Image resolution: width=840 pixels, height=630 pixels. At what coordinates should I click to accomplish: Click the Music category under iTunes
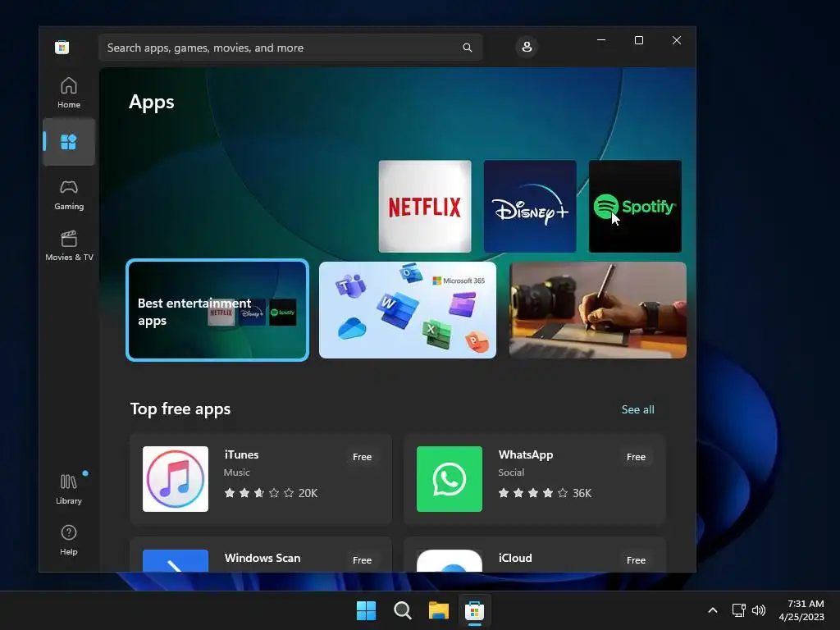click(237, 472)
